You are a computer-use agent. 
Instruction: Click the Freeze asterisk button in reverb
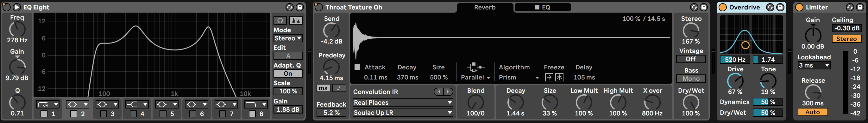click(x=559, y=77)
